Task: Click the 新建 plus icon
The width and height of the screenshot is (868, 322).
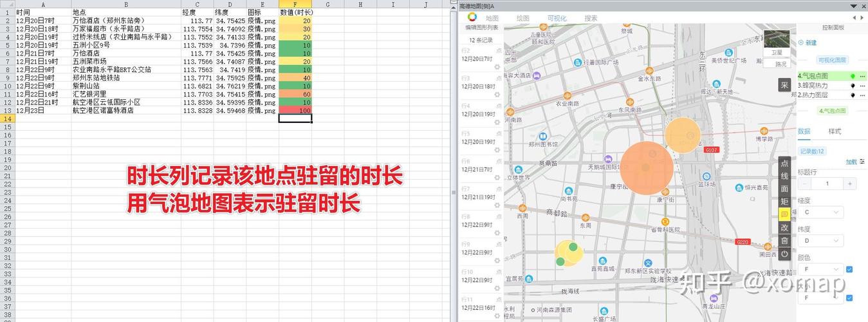Action: pyautogui.click(x=801, y=43)
